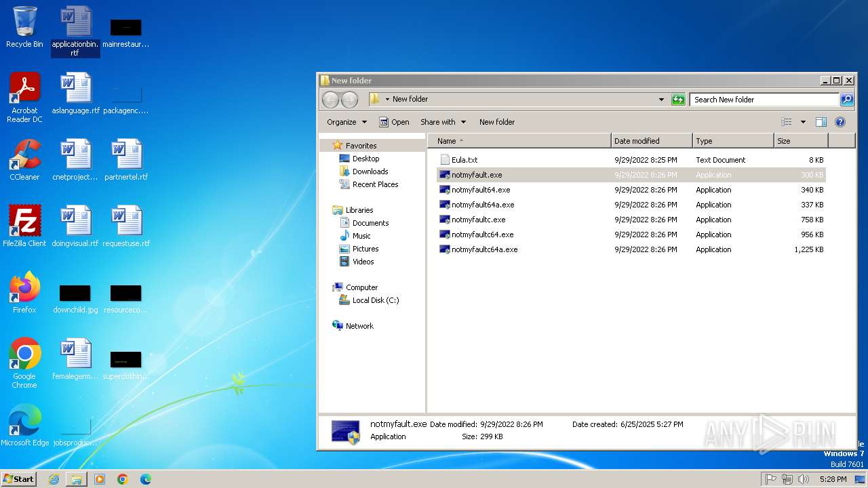Open the Share with dropdown menu

[x=443, y=122]
